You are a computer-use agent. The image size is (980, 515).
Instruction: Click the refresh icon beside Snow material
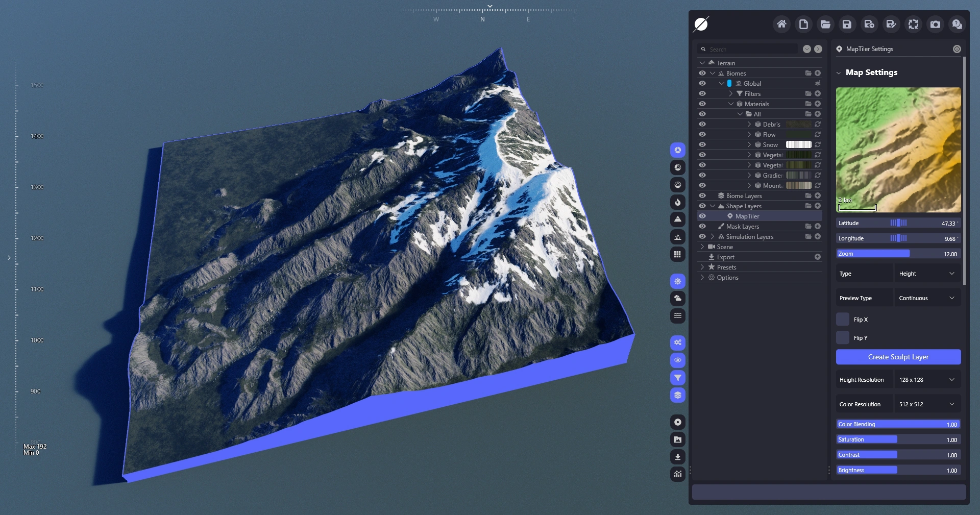pyautogui.click(x=818, y=145)
